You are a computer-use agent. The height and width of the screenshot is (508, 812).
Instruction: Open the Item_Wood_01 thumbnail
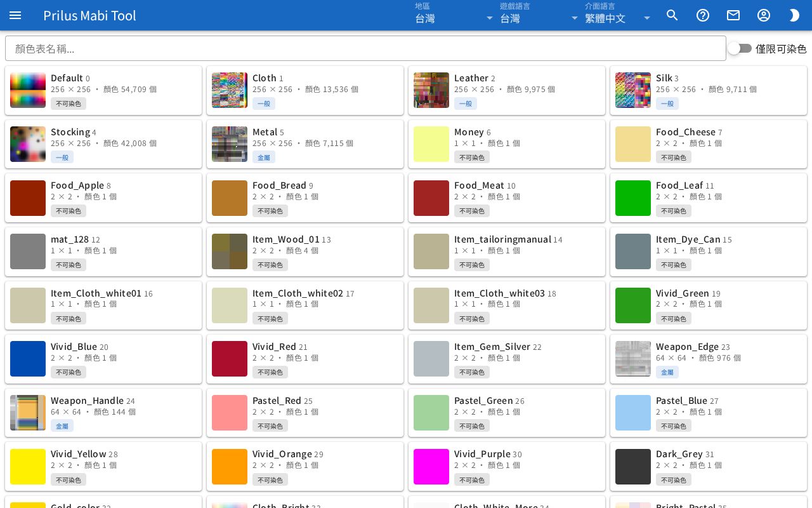(x=230, y=251)
